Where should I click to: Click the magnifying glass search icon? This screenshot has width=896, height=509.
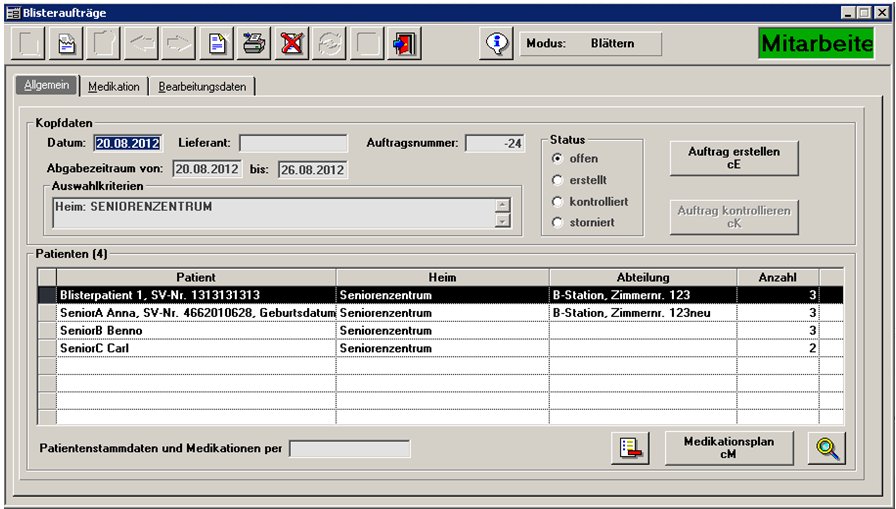coord(826,448)
